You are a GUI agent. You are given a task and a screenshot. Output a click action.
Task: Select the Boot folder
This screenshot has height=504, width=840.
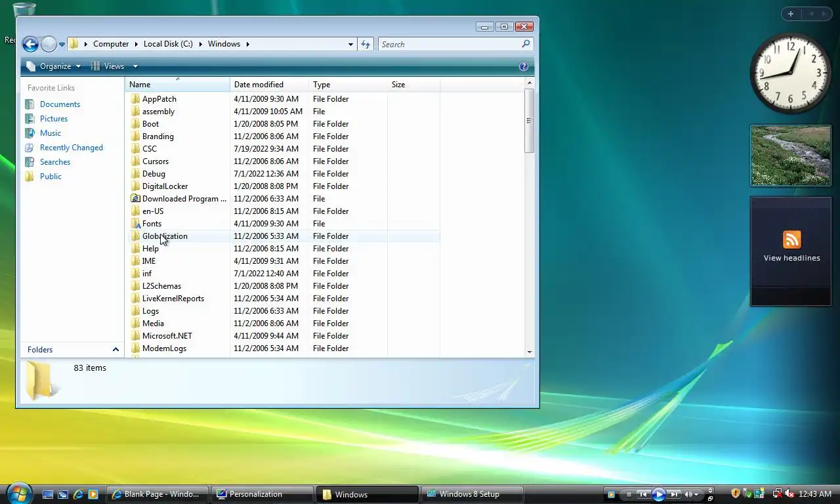click(x=150, y=124)
